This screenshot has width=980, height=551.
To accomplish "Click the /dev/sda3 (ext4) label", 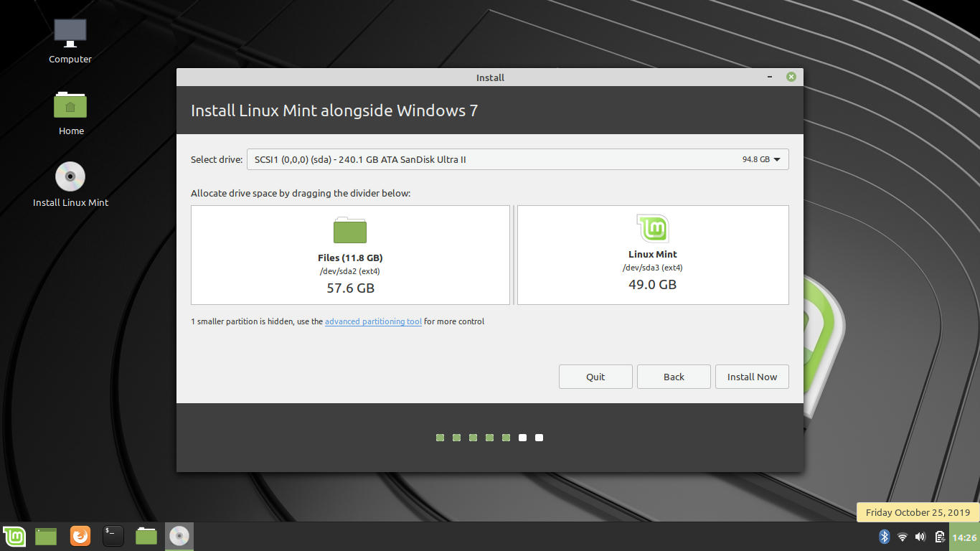I will 652,268.
